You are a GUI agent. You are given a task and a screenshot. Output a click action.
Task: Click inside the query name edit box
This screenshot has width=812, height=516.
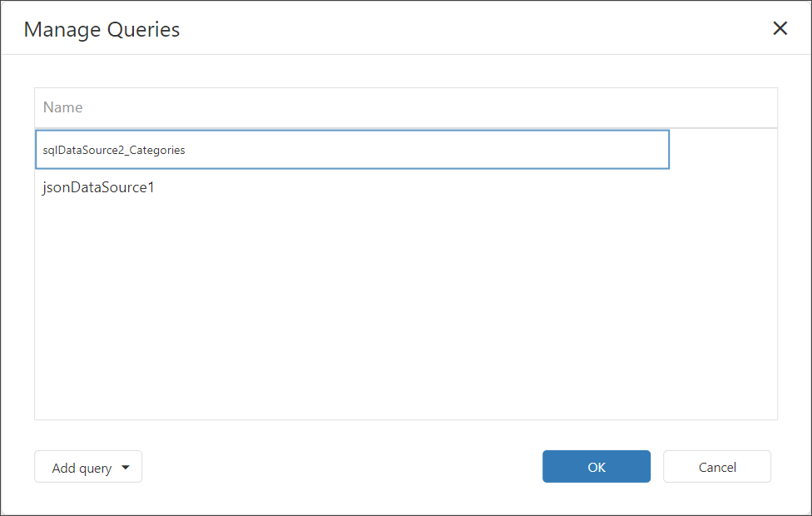click(352, 150)
